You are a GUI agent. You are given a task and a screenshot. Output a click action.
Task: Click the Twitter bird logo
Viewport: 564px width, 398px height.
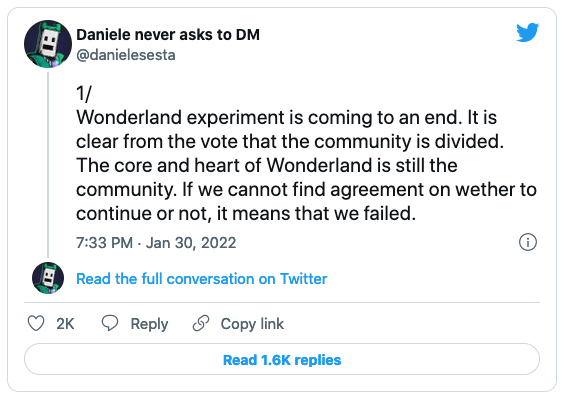click(x=527, y=32)
